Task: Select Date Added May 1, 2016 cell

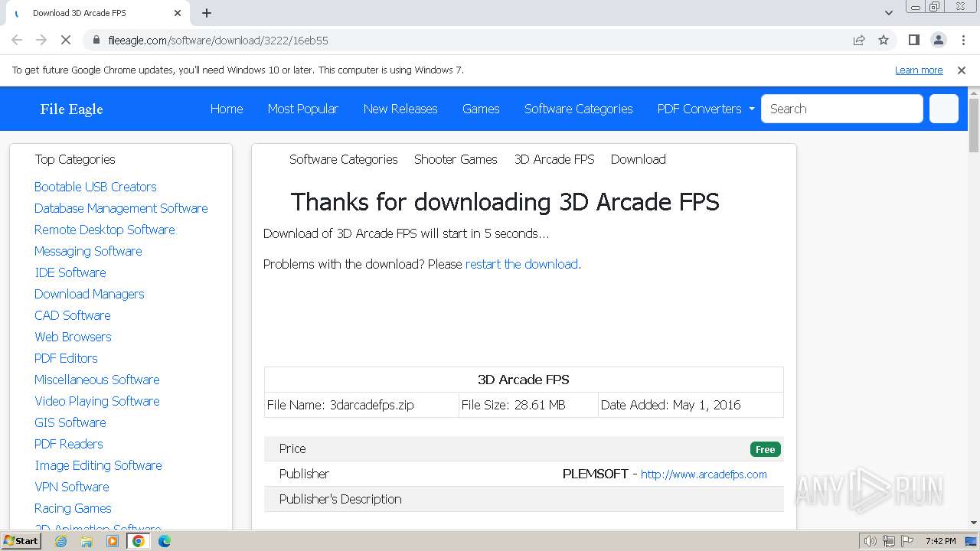Action: coord(691,405)
